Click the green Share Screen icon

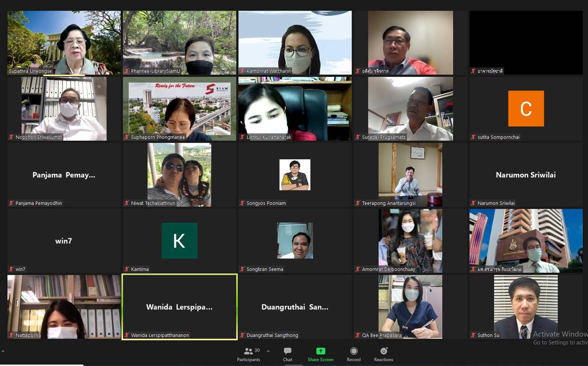[x=320, y=351]
